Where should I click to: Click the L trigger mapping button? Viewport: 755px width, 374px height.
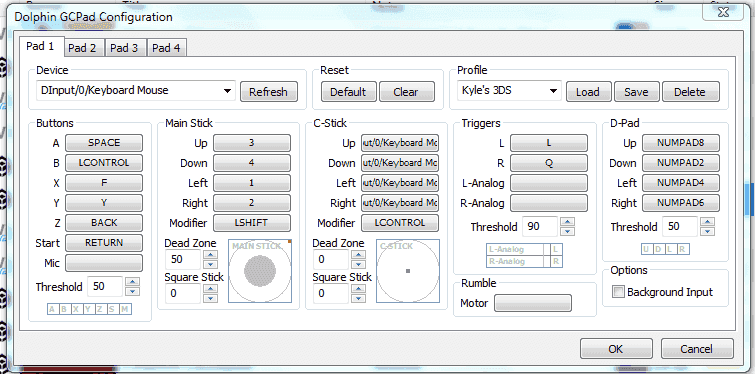tap(549, 143)
